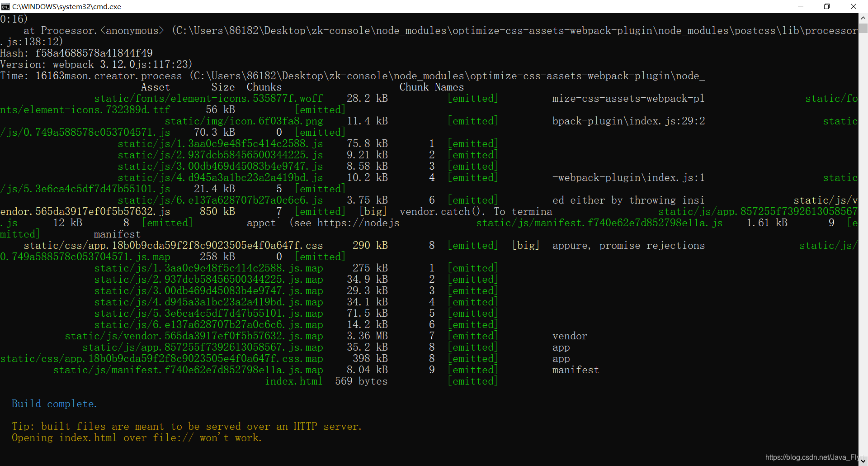Click static/js/6.e137a628707b27a0c6c6.js.map row
This screenshot has height=466, width=868.
296,324
